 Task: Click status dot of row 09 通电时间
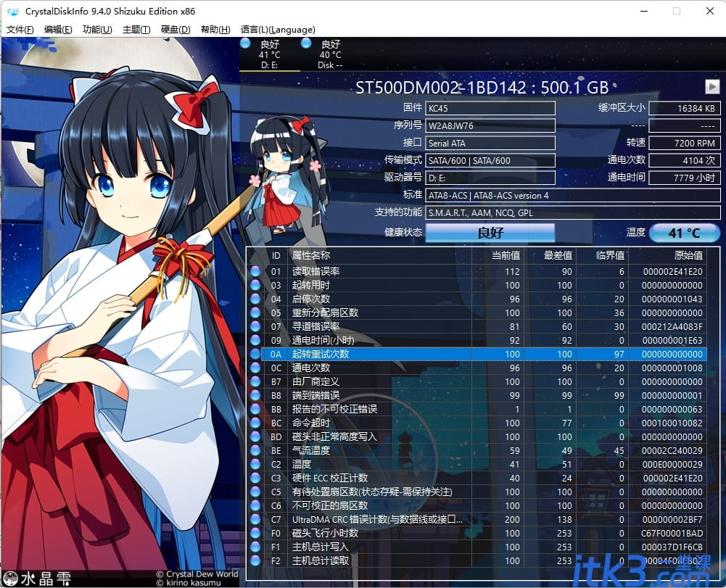[x=255, y=340]
